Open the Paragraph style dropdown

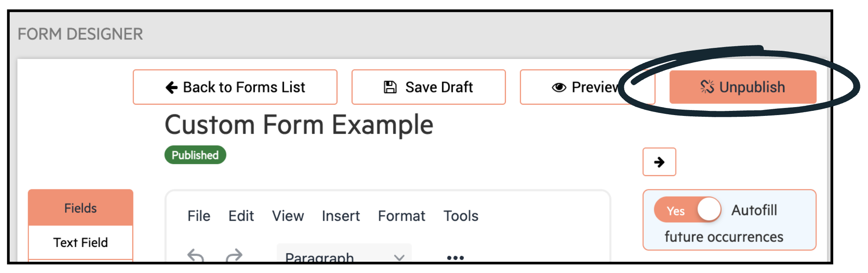tap(344, 253)
